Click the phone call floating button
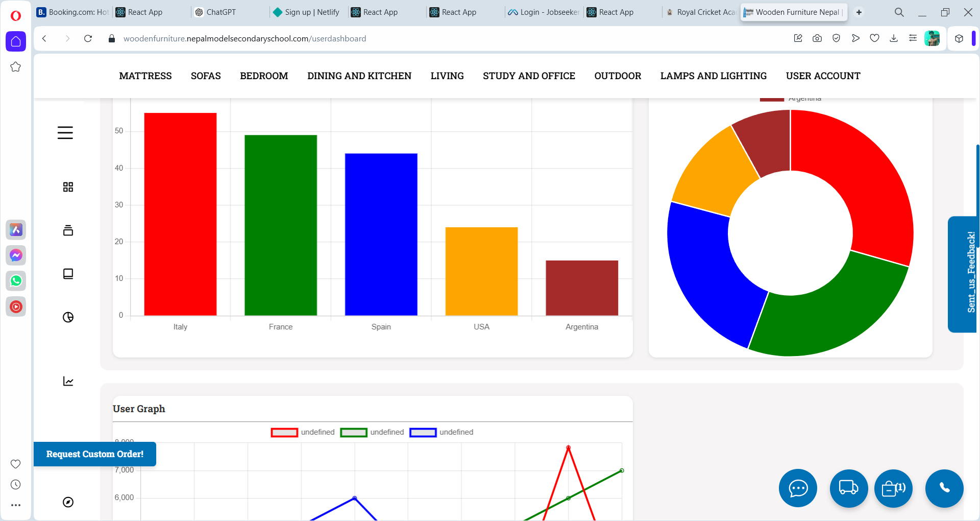The height and width of the screenshot is (521, 980). (x=944, y=488)
